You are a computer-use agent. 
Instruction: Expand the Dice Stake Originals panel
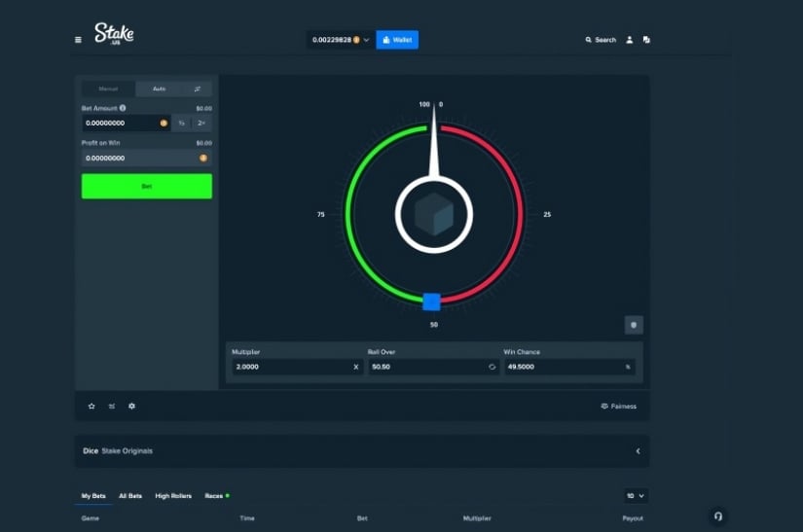(x=638, y=451)
